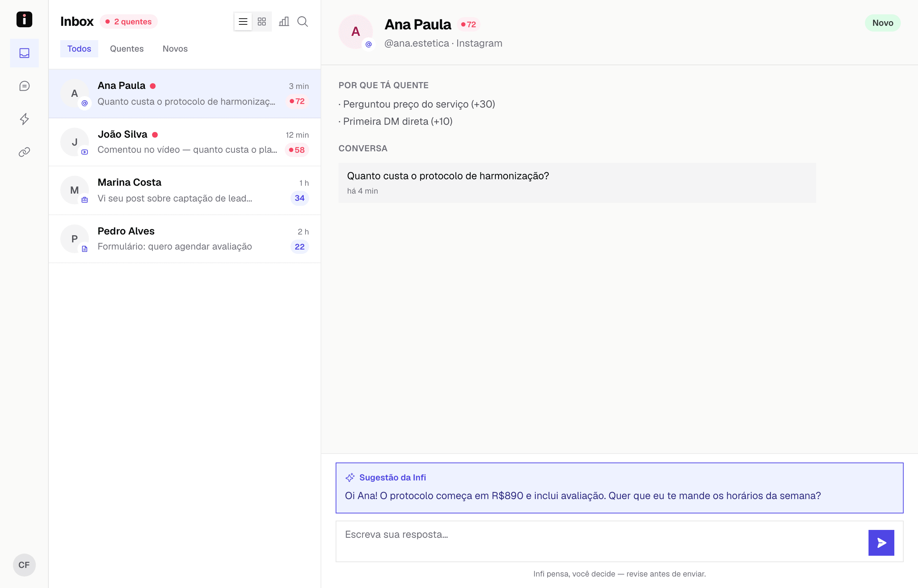Click the header score badge 72
Screen dimensions: 918x588
click(468, 24)
